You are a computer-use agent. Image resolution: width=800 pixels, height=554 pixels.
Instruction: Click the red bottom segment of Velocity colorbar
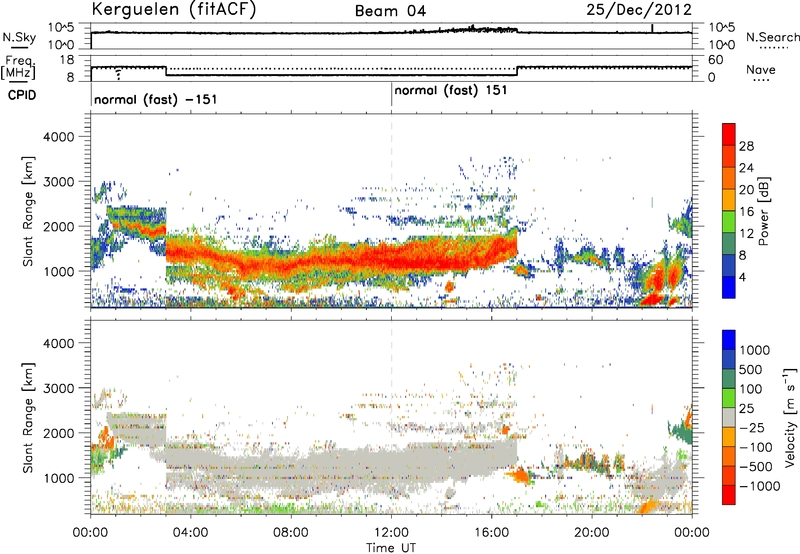tap(729, 495)
